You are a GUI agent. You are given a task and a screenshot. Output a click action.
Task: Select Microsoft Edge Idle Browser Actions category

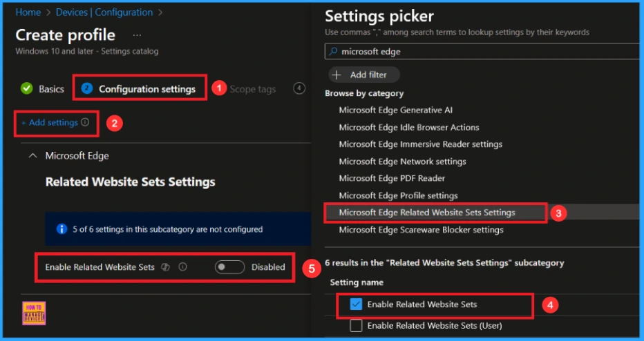tap(409, 127)
